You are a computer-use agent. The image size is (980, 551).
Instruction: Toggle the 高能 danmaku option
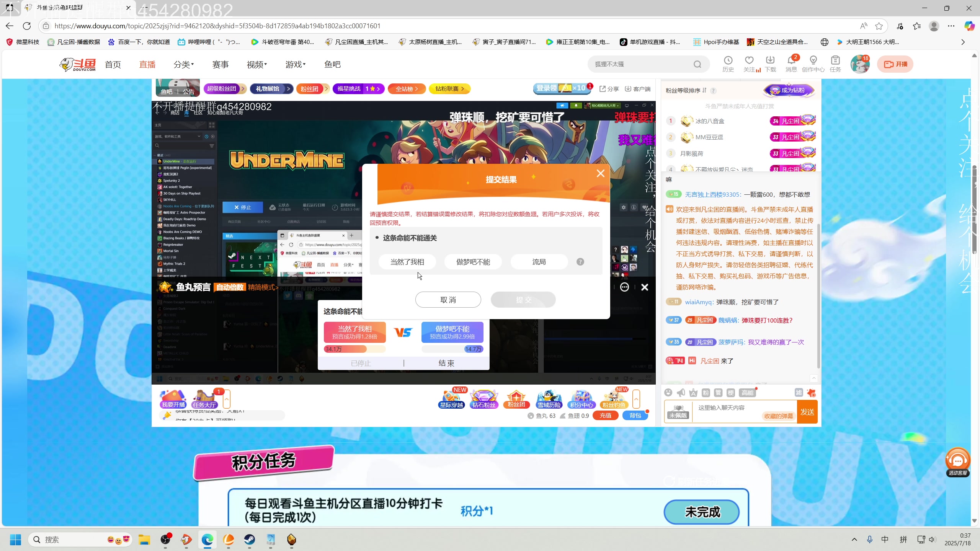[747, 393]
